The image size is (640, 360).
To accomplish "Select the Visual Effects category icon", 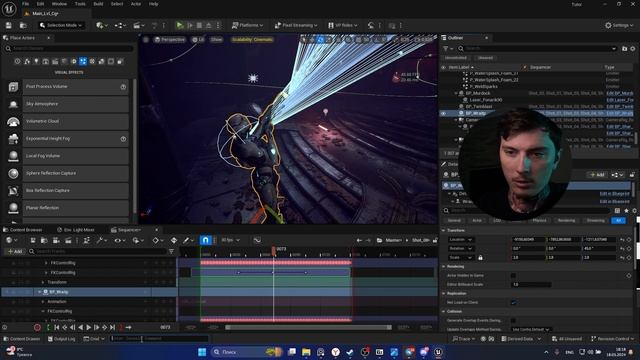I will pyautogui.click(x=83, y=61).
